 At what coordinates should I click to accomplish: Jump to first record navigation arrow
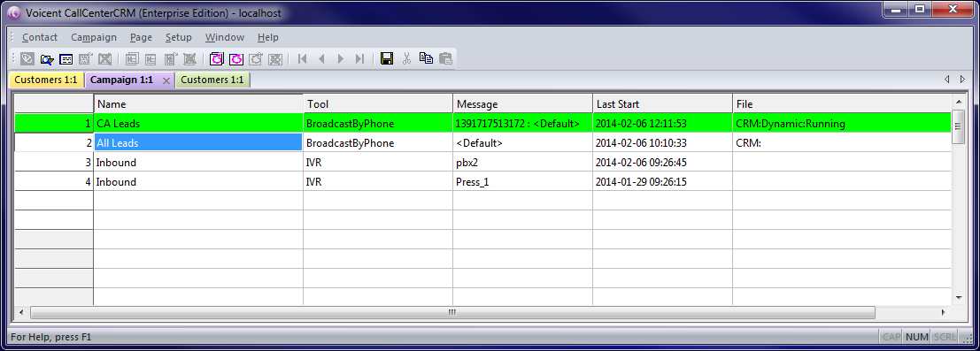(x=303, y=58)
